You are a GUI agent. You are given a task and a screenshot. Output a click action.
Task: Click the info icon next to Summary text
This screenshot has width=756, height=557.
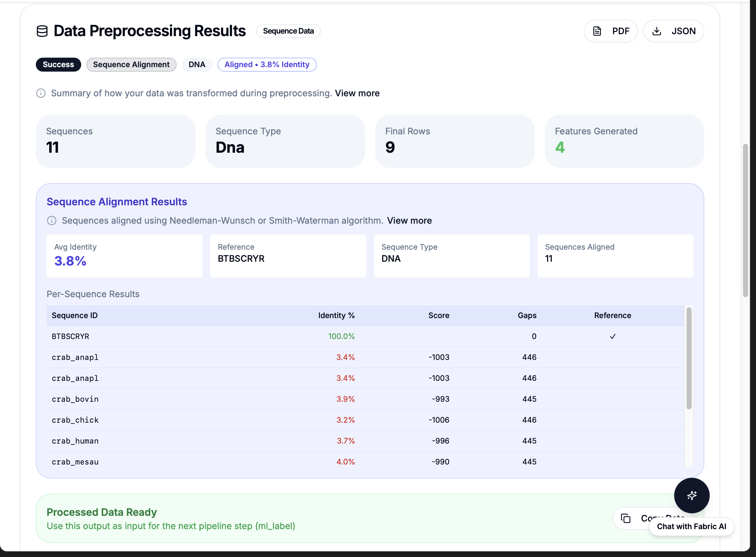(41, 93)
